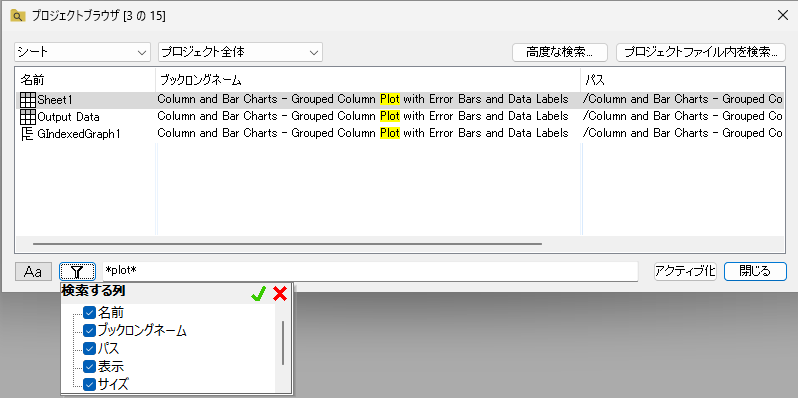Select the Output Data row name
The height and width of the screenshot is (398, 798).
pos(68,118)
